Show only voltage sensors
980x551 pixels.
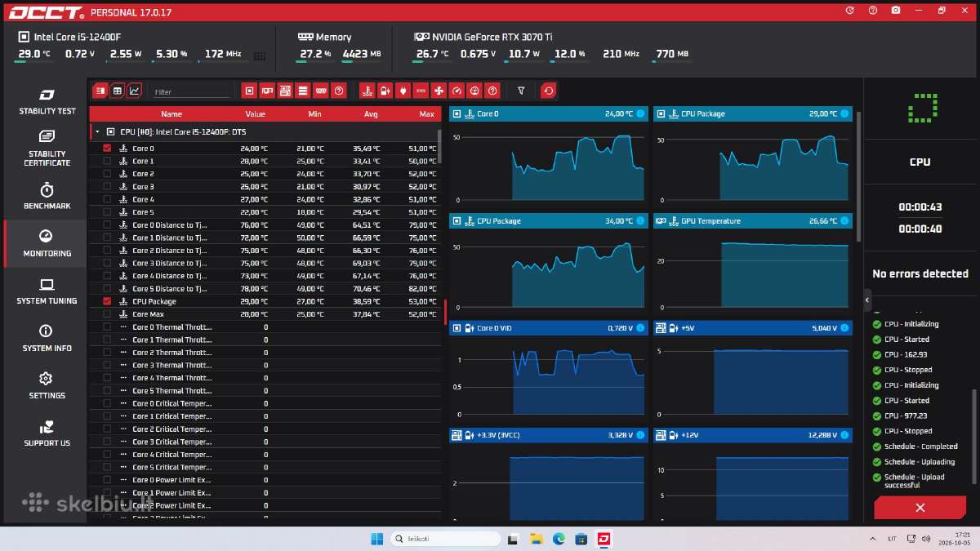coord(385,91)
